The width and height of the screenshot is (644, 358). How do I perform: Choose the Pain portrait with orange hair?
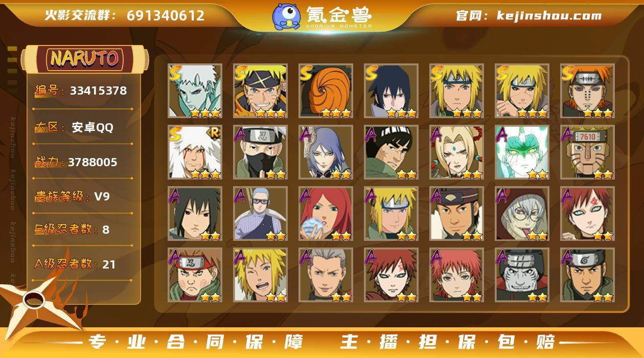[x=587, y=91]
